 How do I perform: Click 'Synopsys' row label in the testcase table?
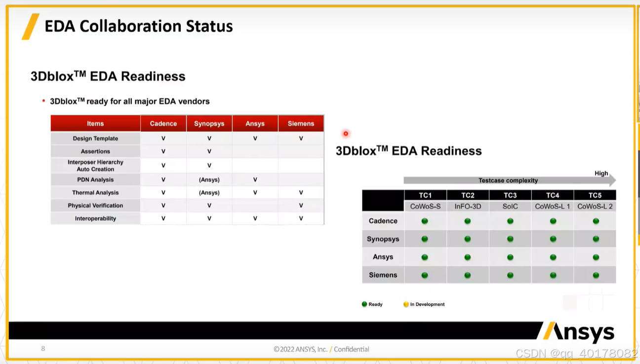(383, 239)
